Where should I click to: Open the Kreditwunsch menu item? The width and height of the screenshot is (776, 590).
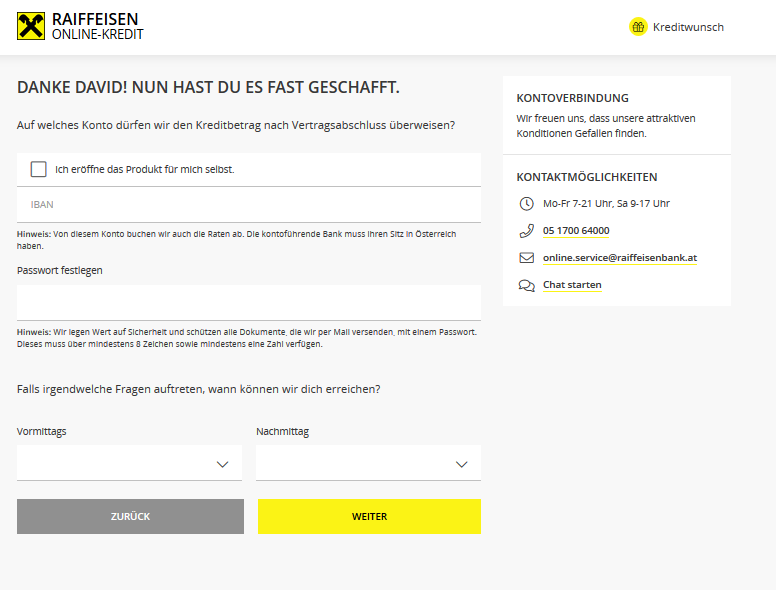click(687, 27)
